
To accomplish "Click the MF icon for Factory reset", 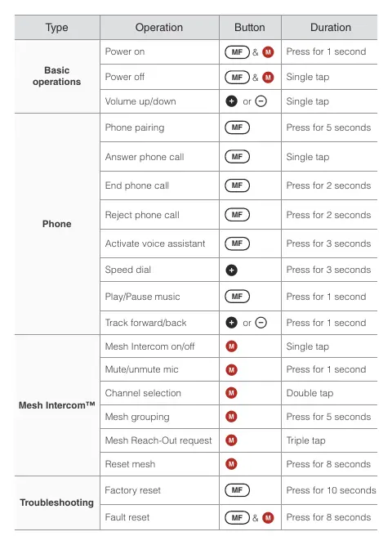I will pyautogui.click(x=237, y=490).
